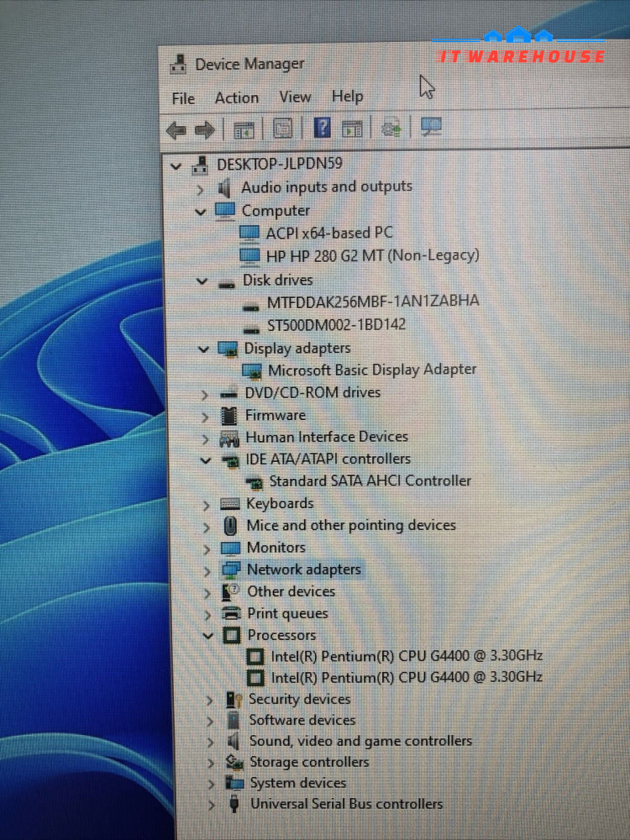630x840 pixels.
Task: Select the first Intel Pentium G4400 entry
Action: (x=407, y=656)
